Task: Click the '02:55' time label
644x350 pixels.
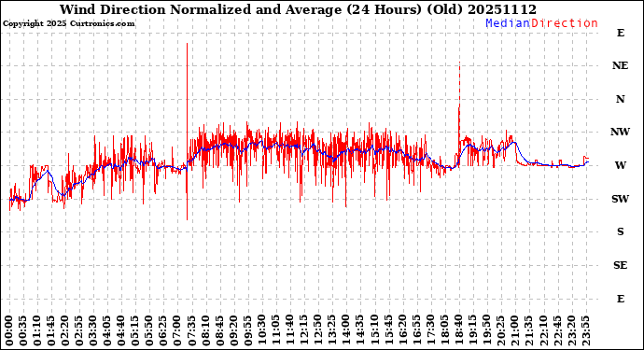Action: click(79, 331)
